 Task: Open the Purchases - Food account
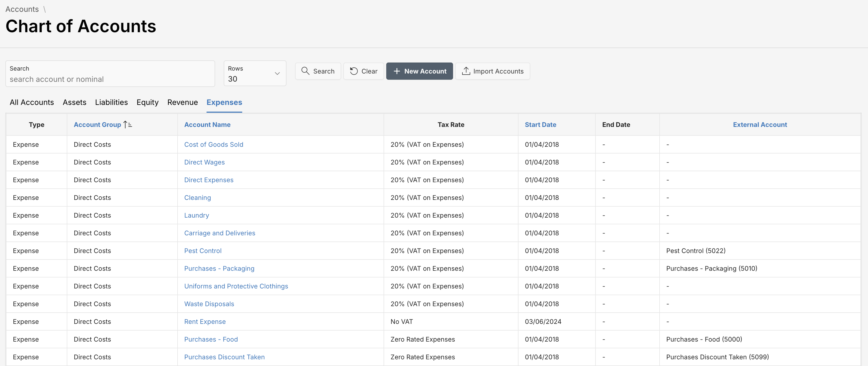(x=211, y=339)
